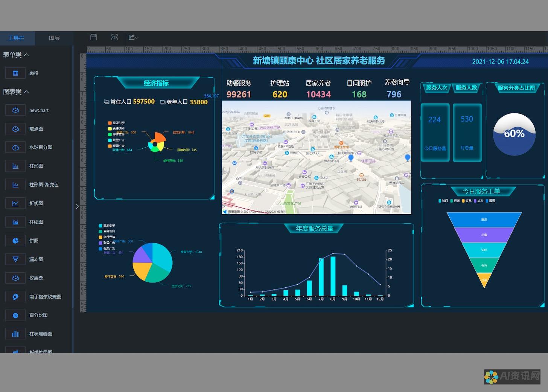Select the 年度服务总量 panel header
The height and width of the screenshot is (392, 548).
[x=315, y=229]
